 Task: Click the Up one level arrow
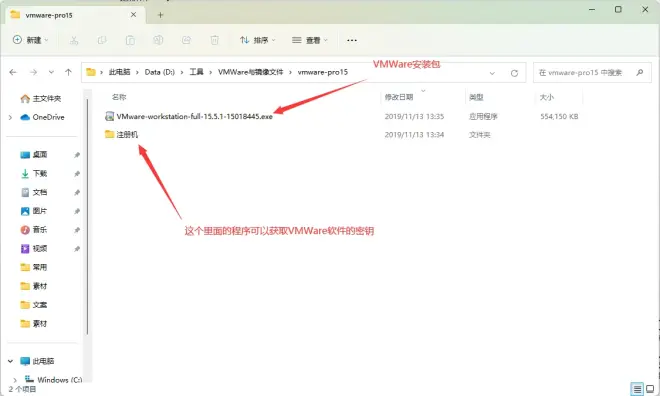pos(68,72)
